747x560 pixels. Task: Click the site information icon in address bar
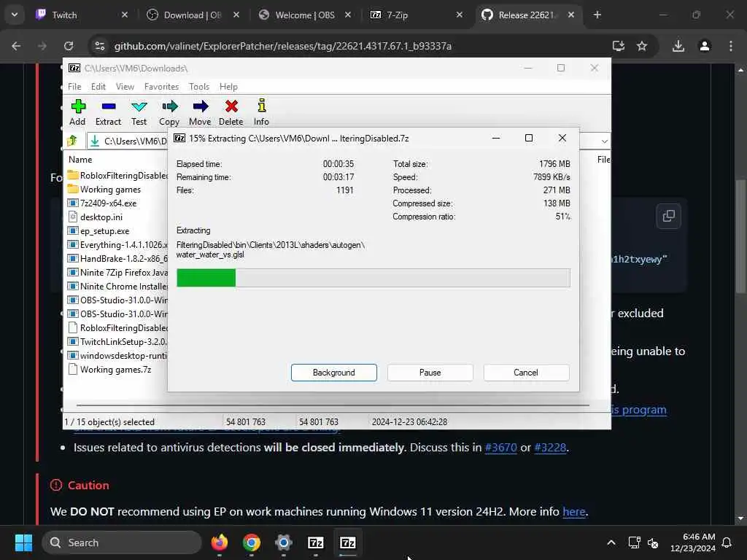click(99, 46)
